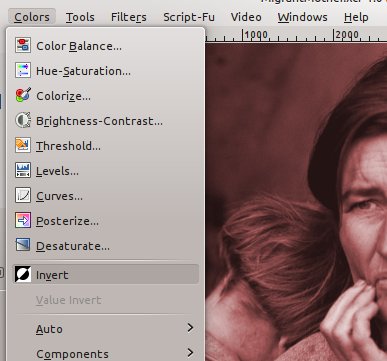This screenshot has width=387, height=361.
Task: Open the Help menu
Action: pyautogui.click(x=356, y=17)
